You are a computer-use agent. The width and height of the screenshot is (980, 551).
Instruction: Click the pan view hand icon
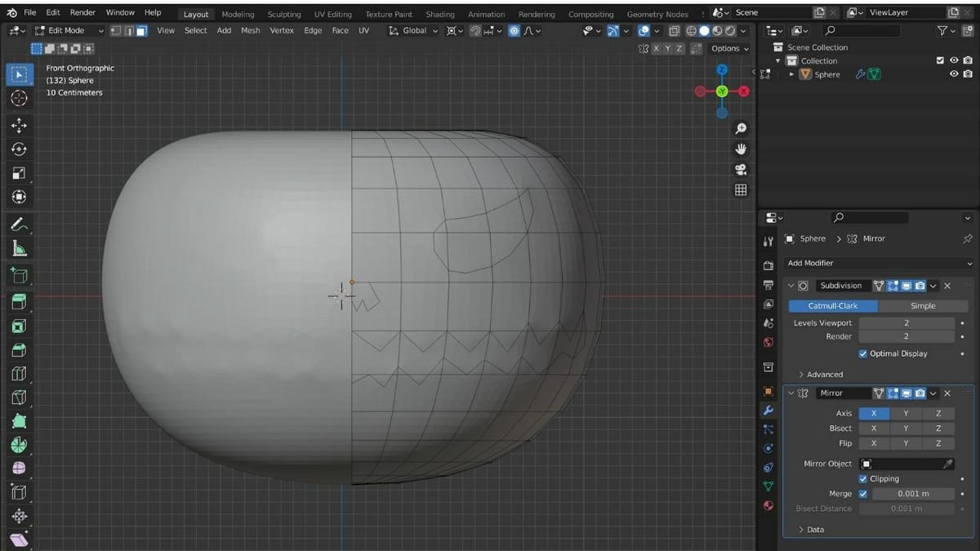tap(741, 149)
